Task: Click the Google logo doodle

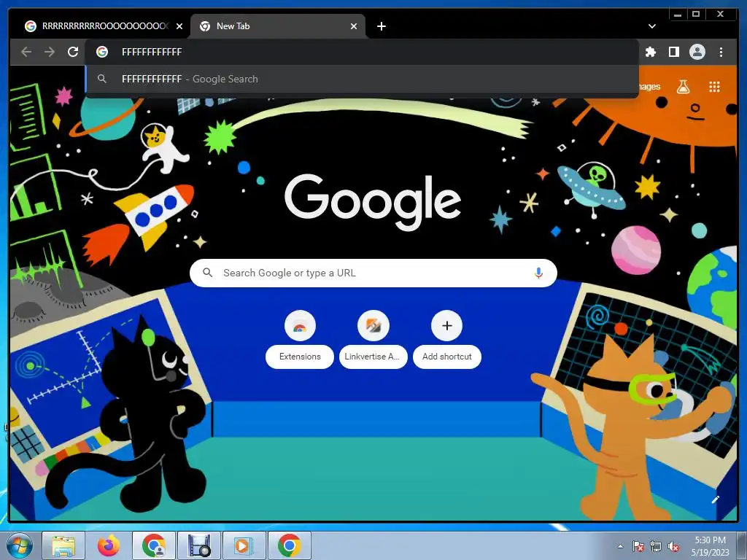Action: 373,202
